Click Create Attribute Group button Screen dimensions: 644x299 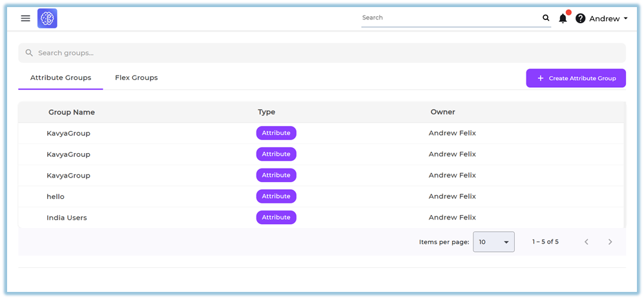pyautogui.click(x=576, y=78)
